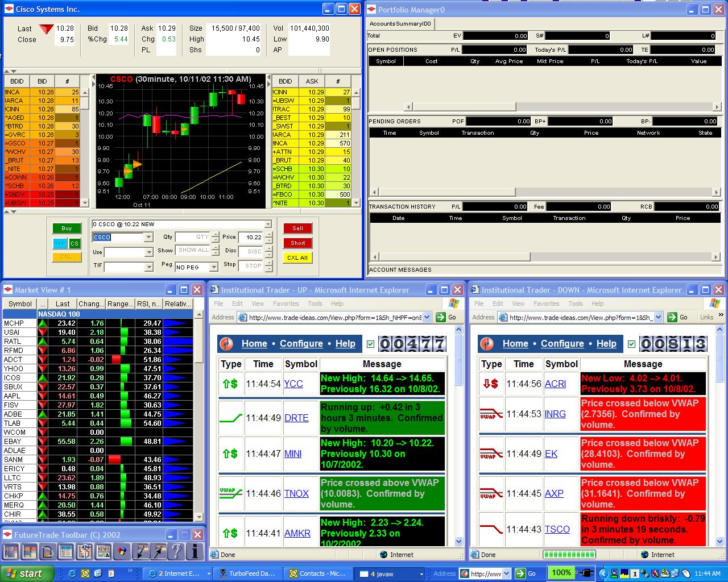
Task: Switch to TurboFeed taskbar button
Action: coord(247,573)
